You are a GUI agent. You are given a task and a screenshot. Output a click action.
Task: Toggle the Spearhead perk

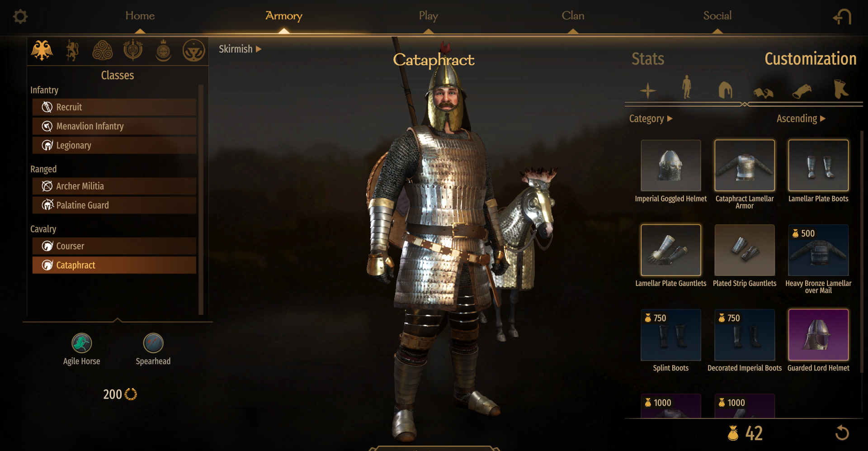point(153,343)
